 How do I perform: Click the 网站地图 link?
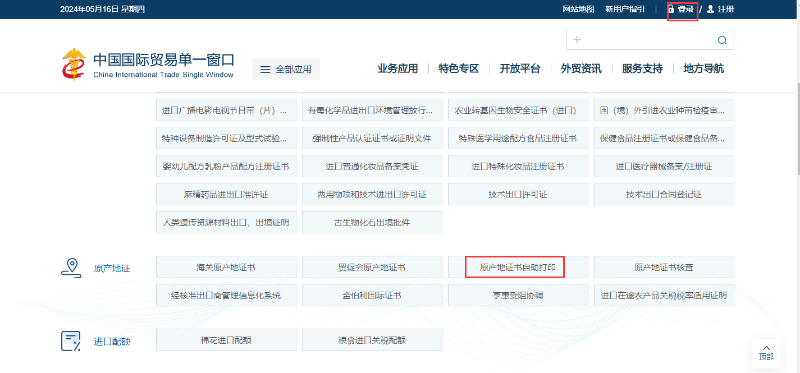coord(579,9)
